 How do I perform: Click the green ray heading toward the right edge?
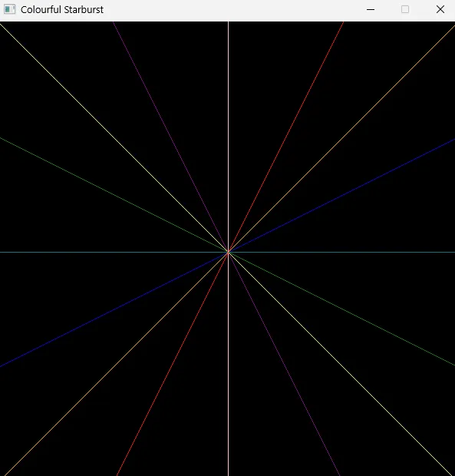coord(341,309)
